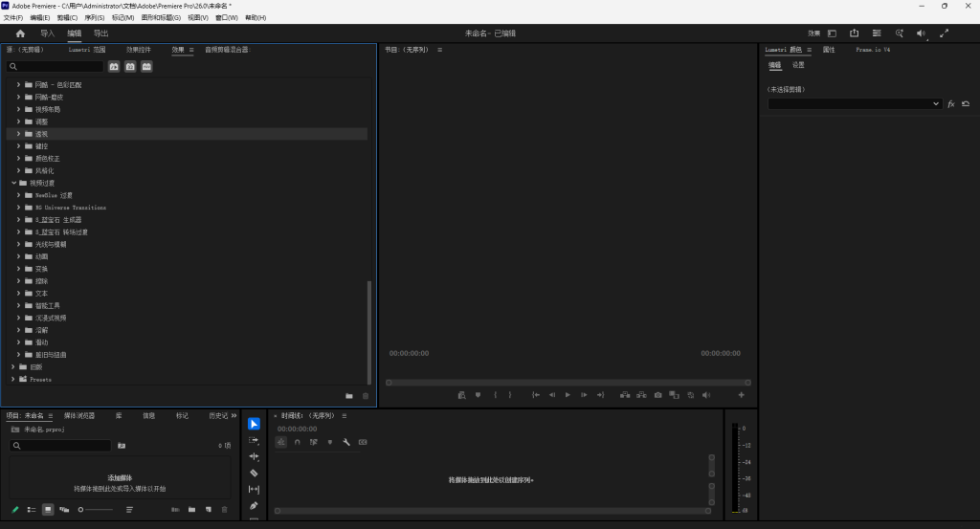Click the Quick Export share icon
Image resolution: width=980 pixels, height=529 pixels.
[x=854, y=33]
